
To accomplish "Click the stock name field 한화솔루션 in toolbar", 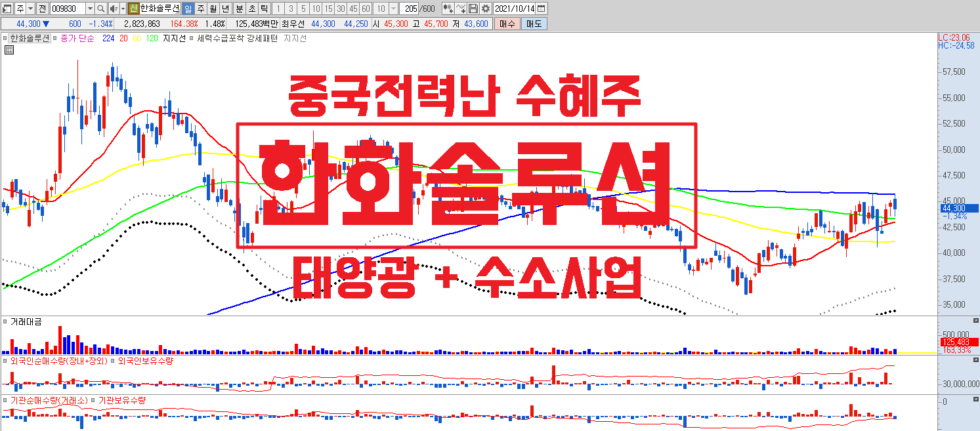I will click(x=160, y=9).
